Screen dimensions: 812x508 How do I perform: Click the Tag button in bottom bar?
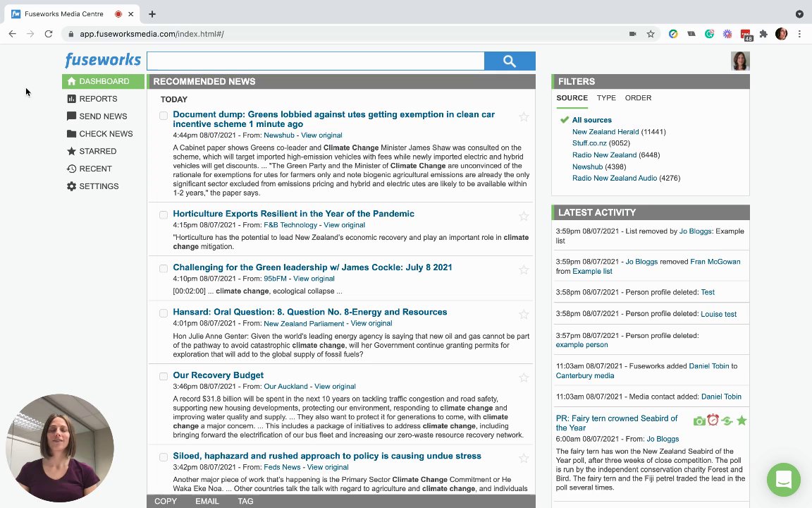click(245, 501)
